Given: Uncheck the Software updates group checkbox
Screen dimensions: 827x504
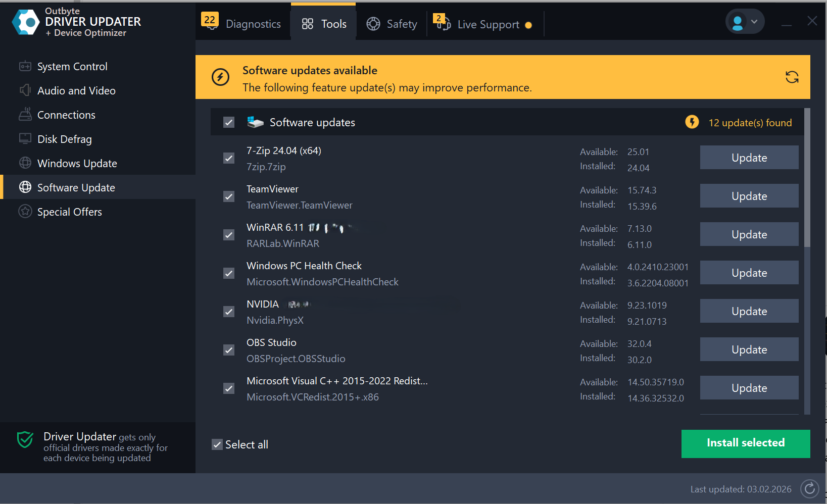Looking at the screenshot, I should 229,122.
